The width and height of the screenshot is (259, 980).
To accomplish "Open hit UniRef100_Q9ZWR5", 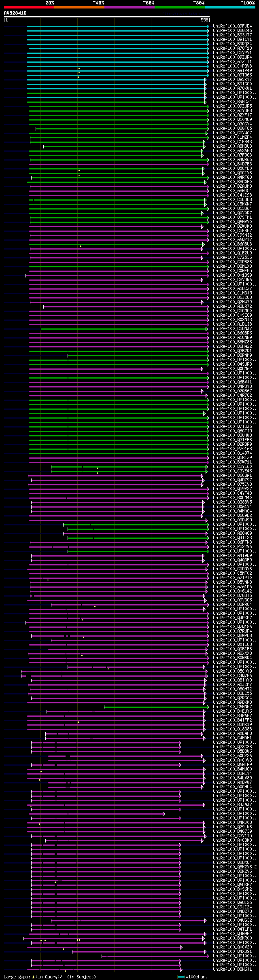I will 232,106.
